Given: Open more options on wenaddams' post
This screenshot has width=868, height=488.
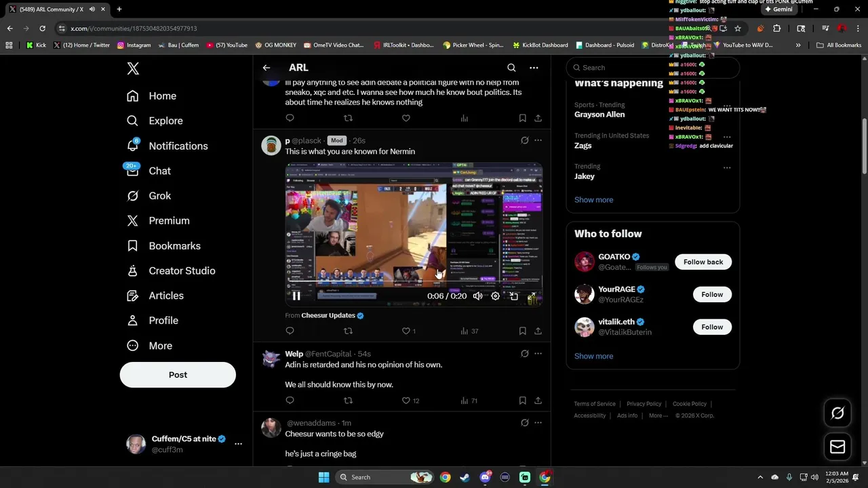Looking at the screenshot, I should coord(538,423).
